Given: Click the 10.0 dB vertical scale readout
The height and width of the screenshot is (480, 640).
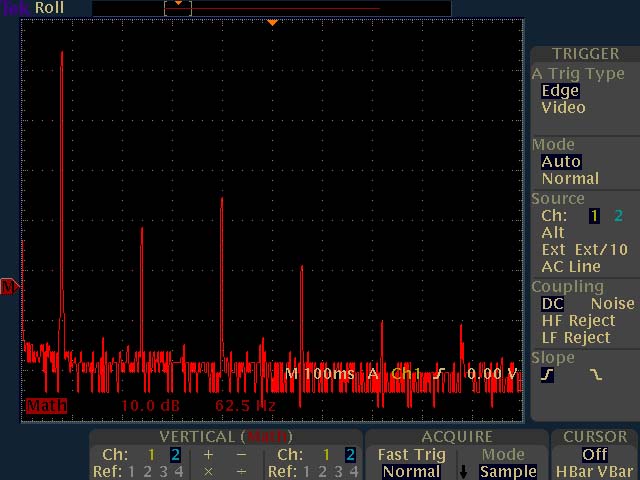Looking at the screenshot, I should pyautogui.click(x=150, y=406).
